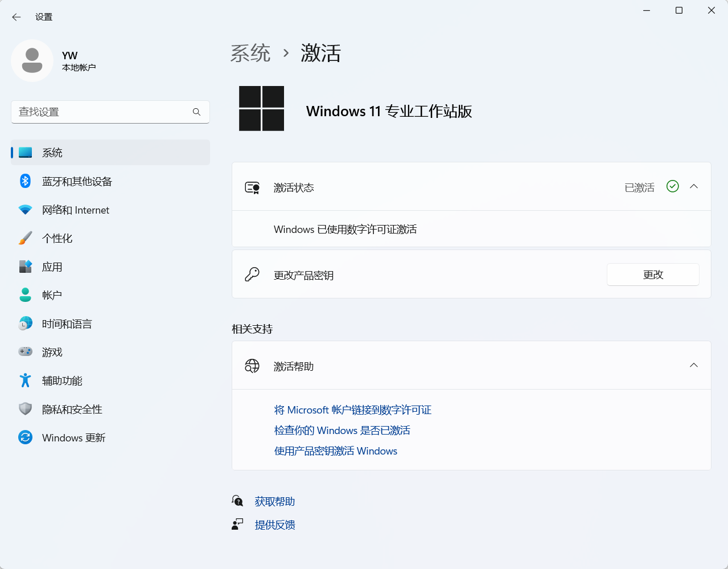Screen dimensions: 728x569
Task: Click the 激活帮助 row label
Action: [x=294, y=366]
